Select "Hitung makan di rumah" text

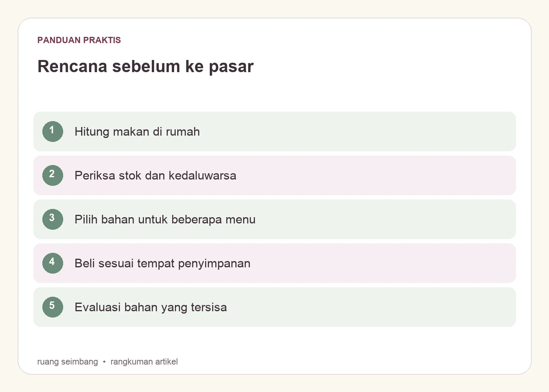(137, 132)
